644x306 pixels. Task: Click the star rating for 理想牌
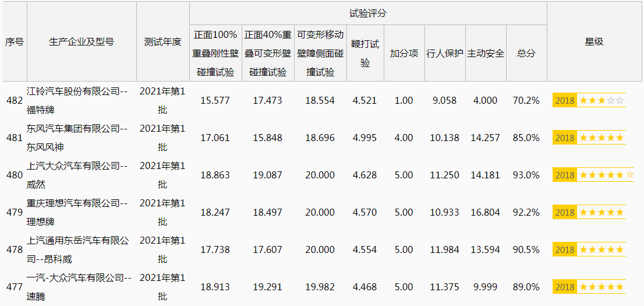(x=601, y=212)
